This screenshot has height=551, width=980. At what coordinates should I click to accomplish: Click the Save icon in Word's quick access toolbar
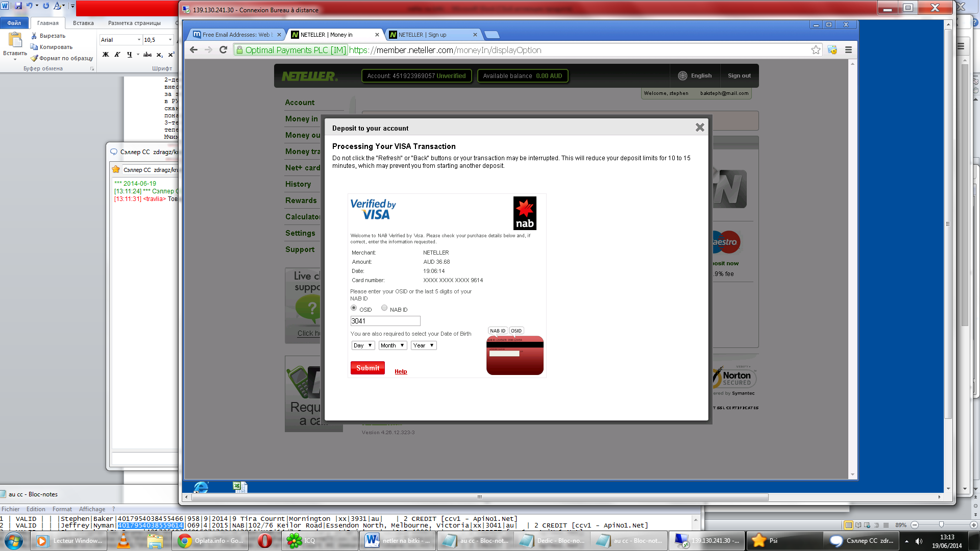(x=18, y=6)
